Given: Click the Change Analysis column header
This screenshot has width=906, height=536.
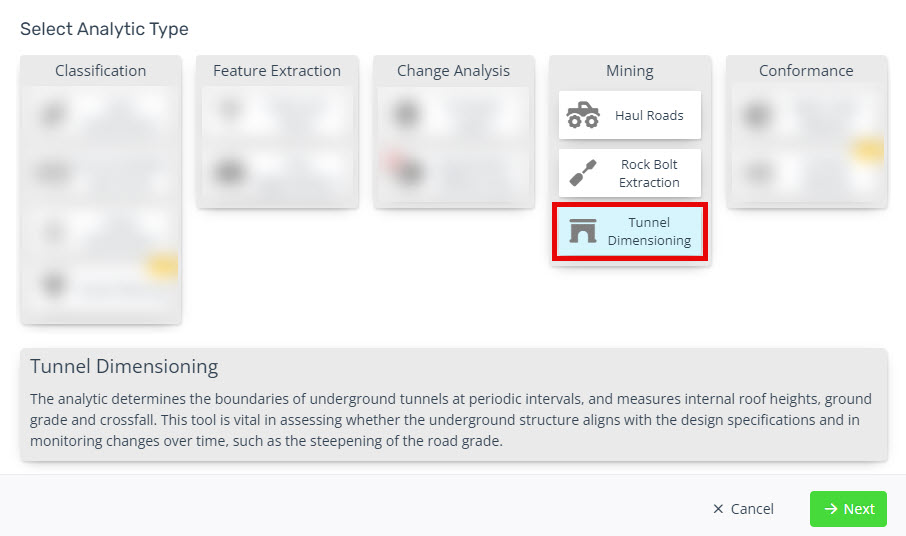Looking at the screenshot, I should 454,70.
